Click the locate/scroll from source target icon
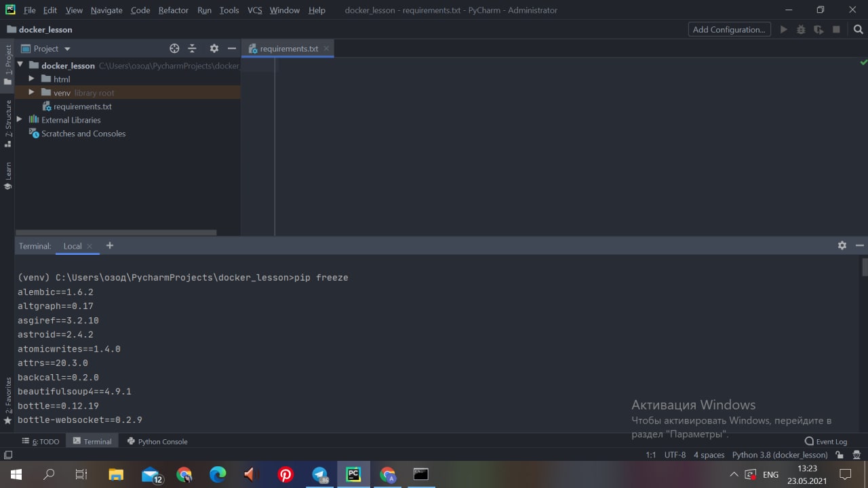Viewport: 868px width, 488px height. (174, 49)
